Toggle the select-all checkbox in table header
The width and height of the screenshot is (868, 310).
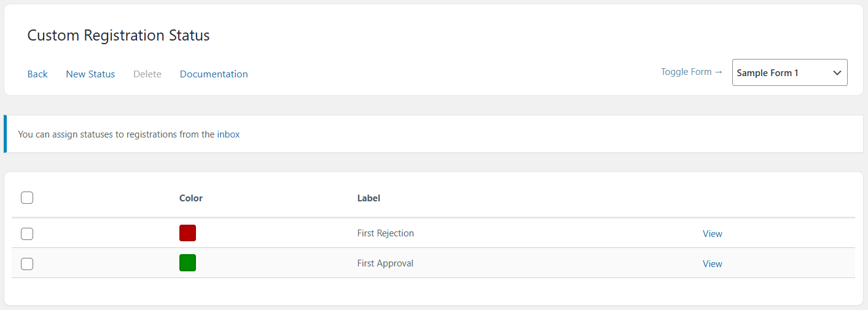(x=27, y=198)
